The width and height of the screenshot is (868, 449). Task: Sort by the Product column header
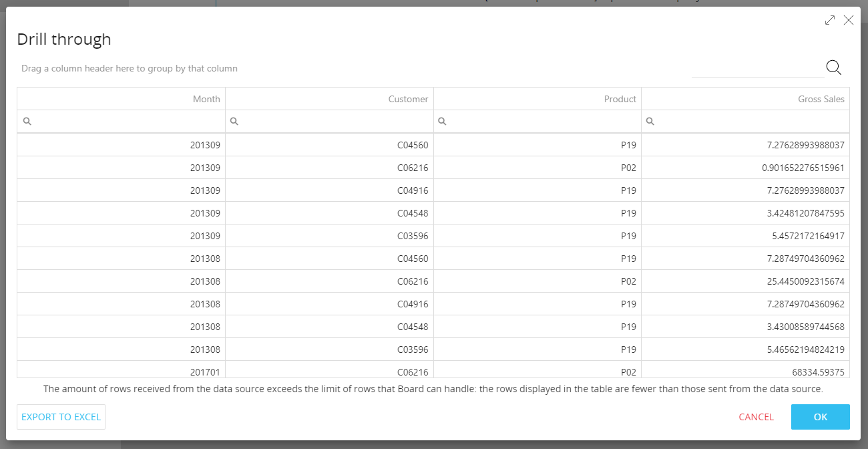(x=537, y=99)
